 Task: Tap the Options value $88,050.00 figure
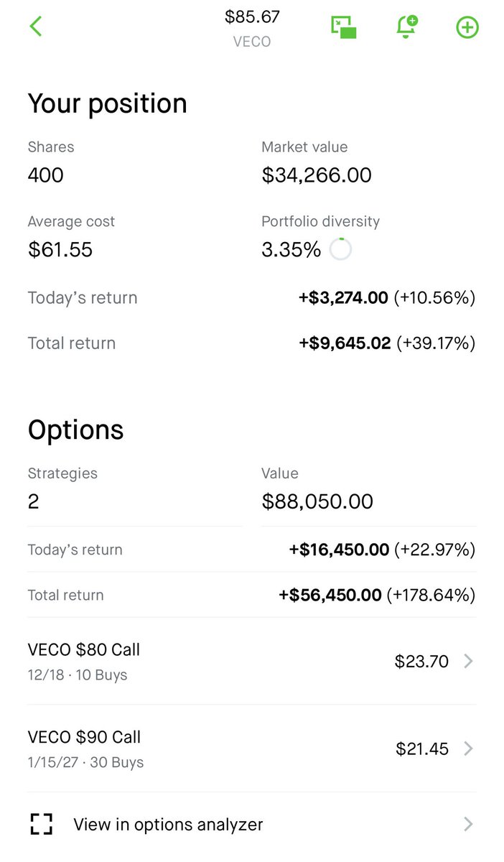(317, 501)
